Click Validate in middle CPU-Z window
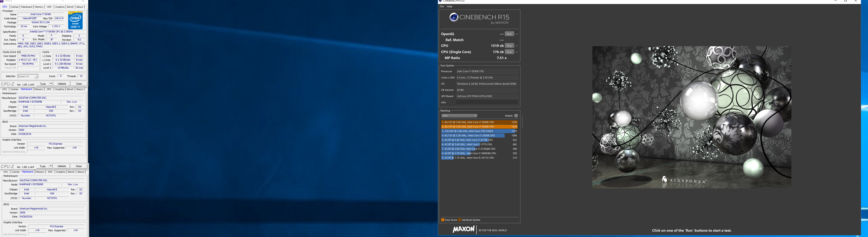Screen dimensions: 868x237 click(62, 166)
